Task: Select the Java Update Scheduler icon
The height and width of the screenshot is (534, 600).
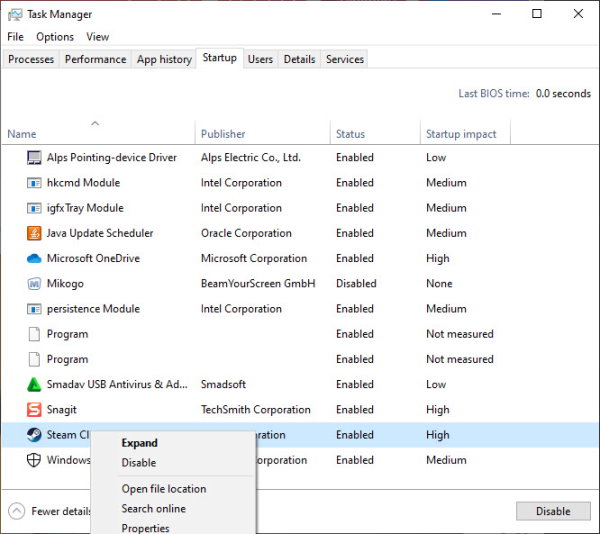Action: [35, 233]
